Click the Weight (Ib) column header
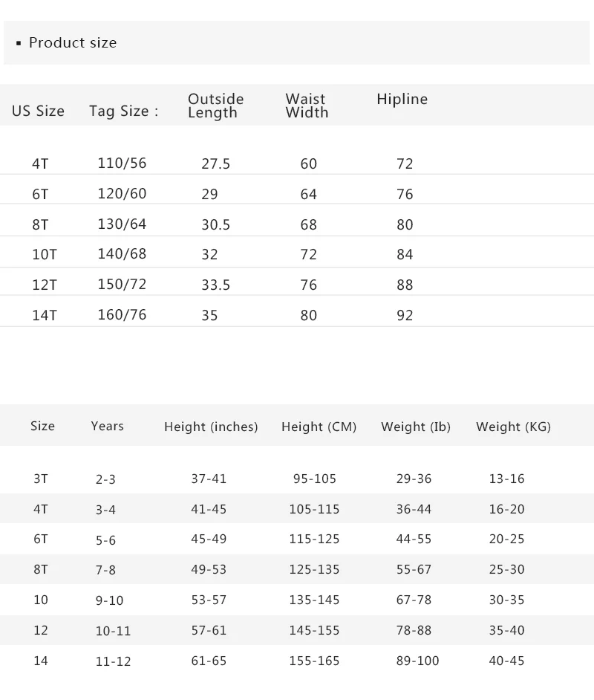The height and width of the screenshot is (700, 594). (416, 427)
